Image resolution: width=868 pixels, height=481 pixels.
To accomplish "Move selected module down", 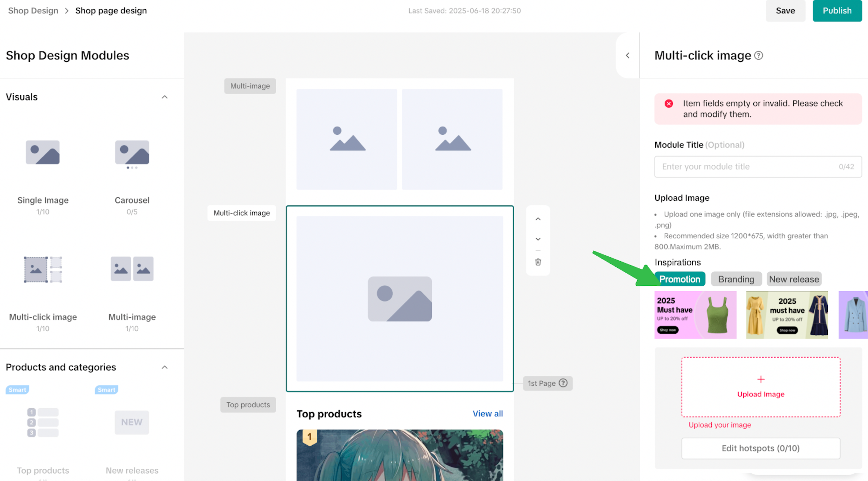I will (x=538, y=239).
